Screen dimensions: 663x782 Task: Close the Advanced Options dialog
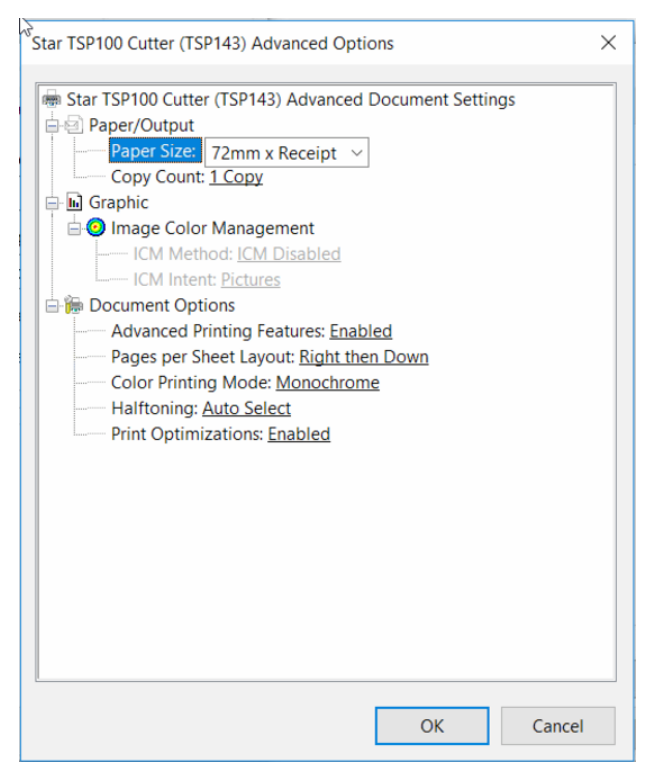click(x=608, y=43)
